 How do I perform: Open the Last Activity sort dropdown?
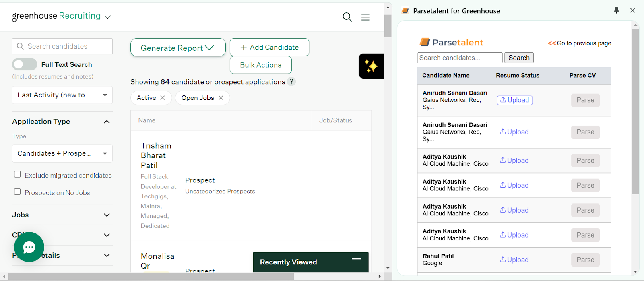tap(62, 95)
